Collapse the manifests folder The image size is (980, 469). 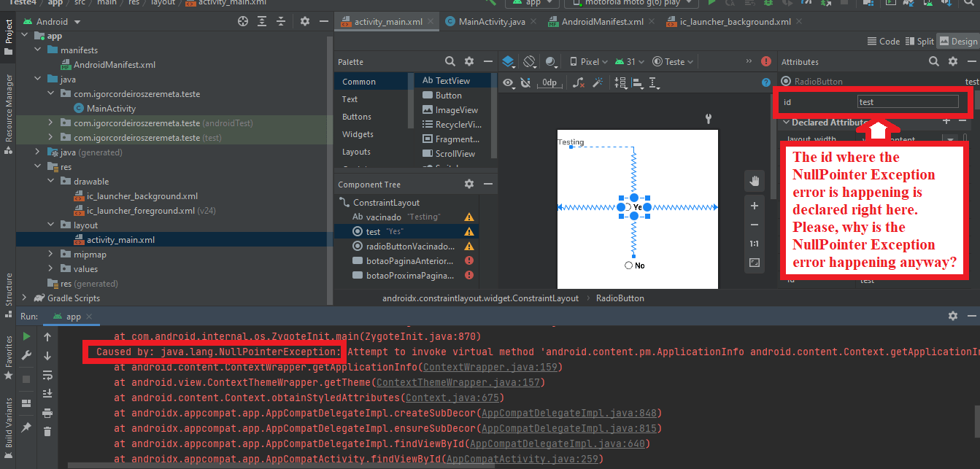point(37,50)
